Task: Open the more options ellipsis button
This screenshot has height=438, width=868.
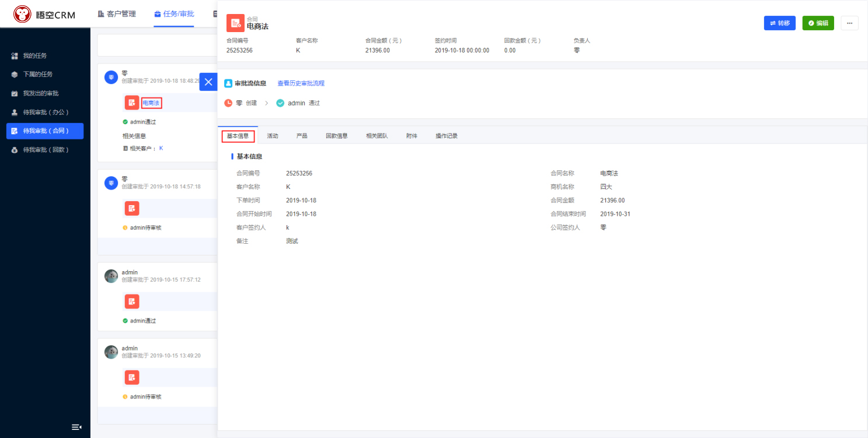Action: point(849,23)
